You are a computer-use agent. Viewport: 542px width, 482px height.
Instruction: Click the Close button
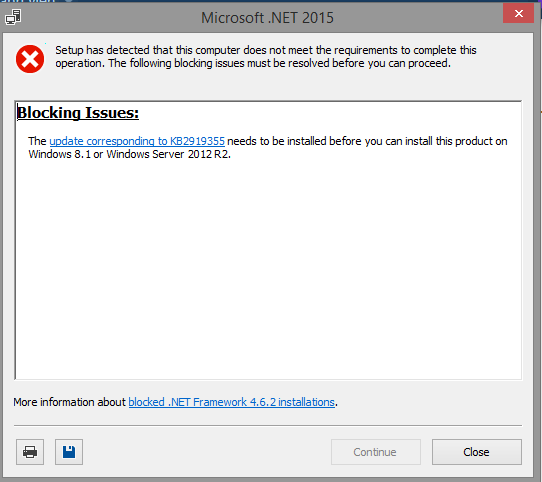click(477, 452)
